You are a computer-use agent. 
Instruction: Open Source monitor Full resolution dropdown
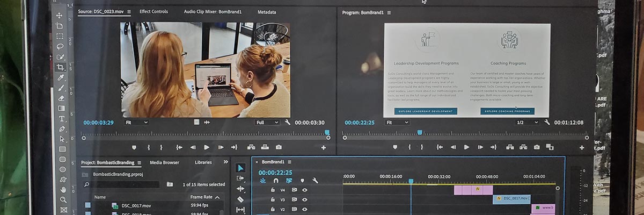[267, 123]
